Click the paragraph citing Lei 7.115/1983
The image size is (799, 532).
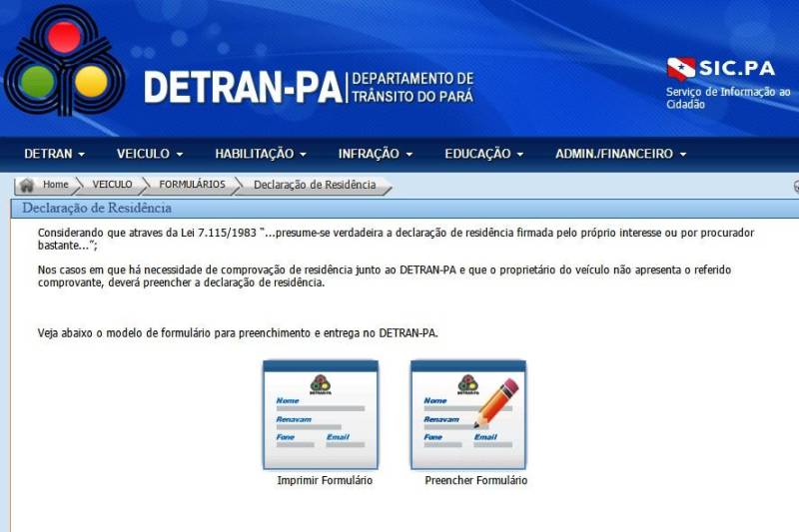396,239
